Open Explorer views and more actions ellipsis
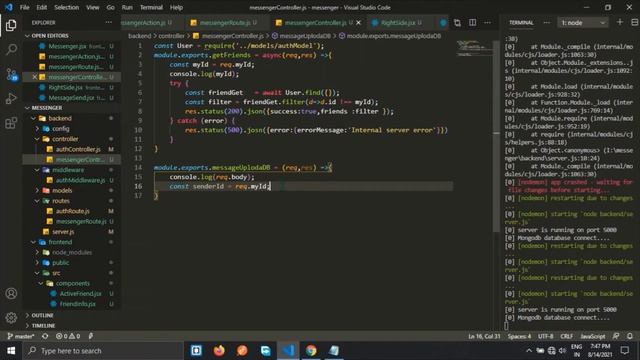 tap(109, 22)
